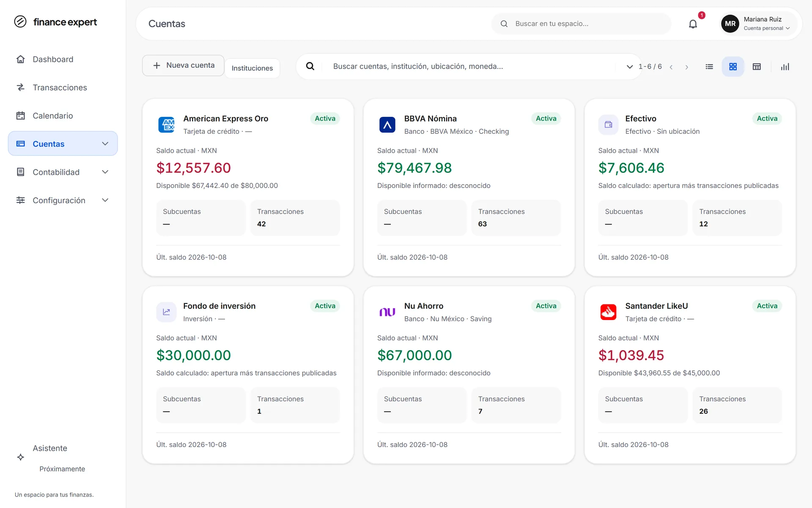The width and height of the screenshot is (812, 508).
Task: Open Dashboard in sidebar
Action: [63, 59]
